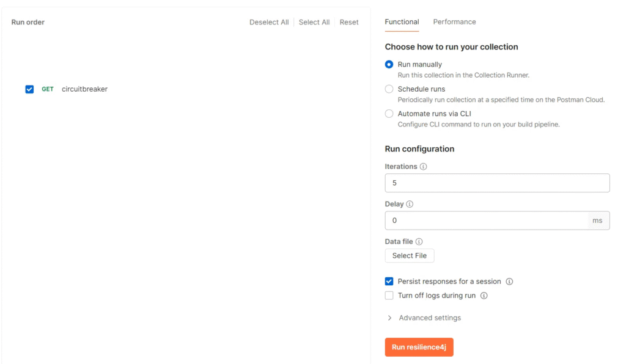Select Automate runs via CLI
Screen dimensions: 626x364
click(389, 114)
